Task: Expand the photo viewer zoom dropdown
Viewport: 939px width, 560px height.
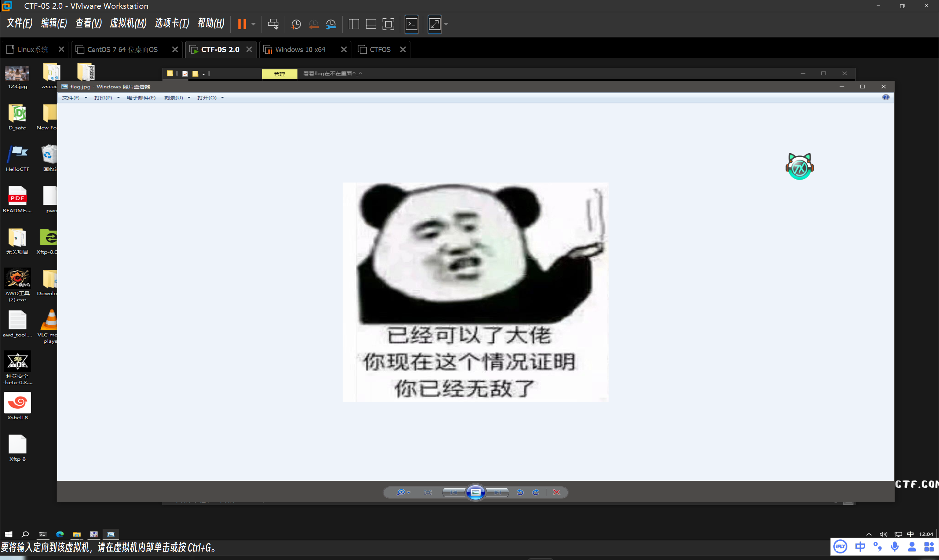Action: point(408,492)
